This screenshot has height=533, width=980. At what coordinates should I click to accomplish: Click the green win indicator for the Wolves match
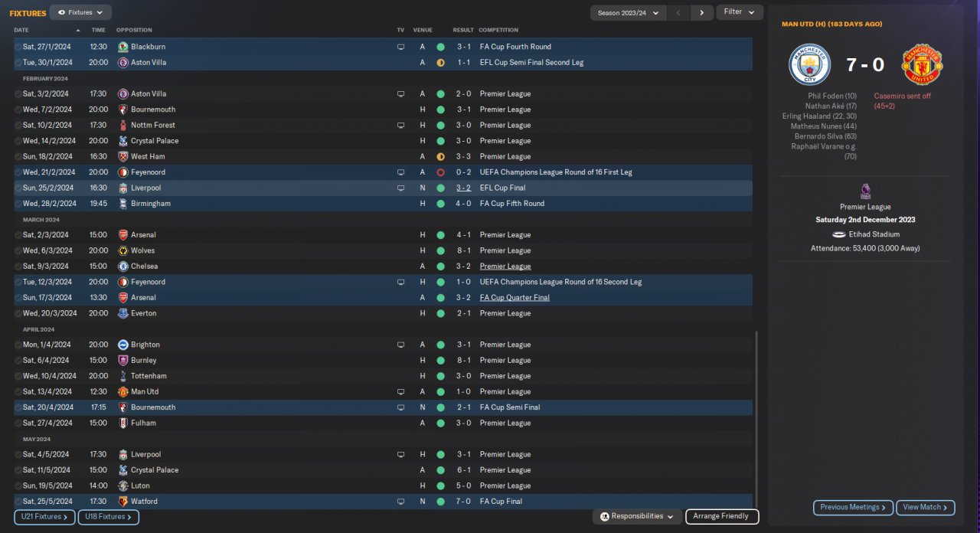click(x=440, y=250)
